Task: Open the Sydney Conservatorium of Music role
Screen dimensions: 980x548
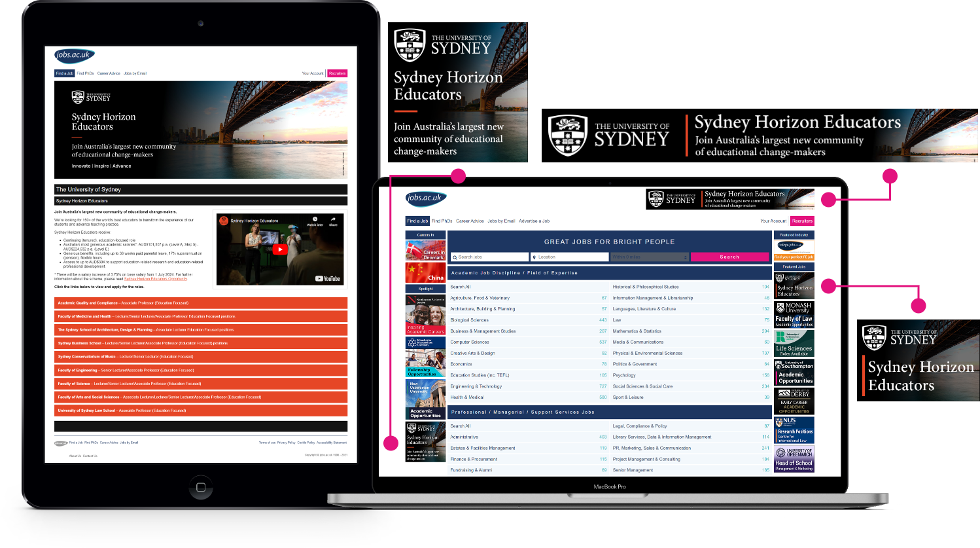Action: (x=201, y=357)
